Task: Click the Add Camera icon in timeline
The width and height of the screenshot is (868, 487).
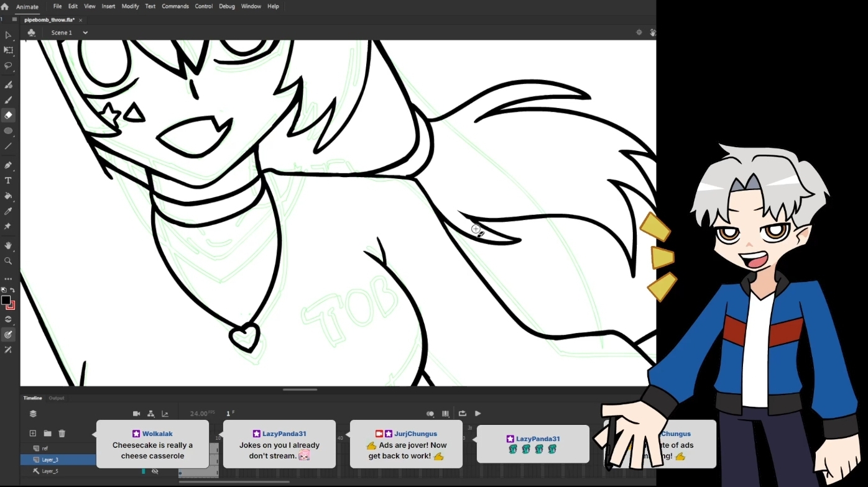Action: click(137, 414)
